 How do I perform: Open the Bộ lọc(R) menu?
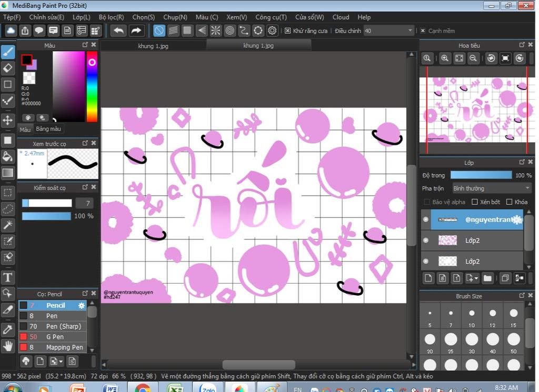pos(111,17)
